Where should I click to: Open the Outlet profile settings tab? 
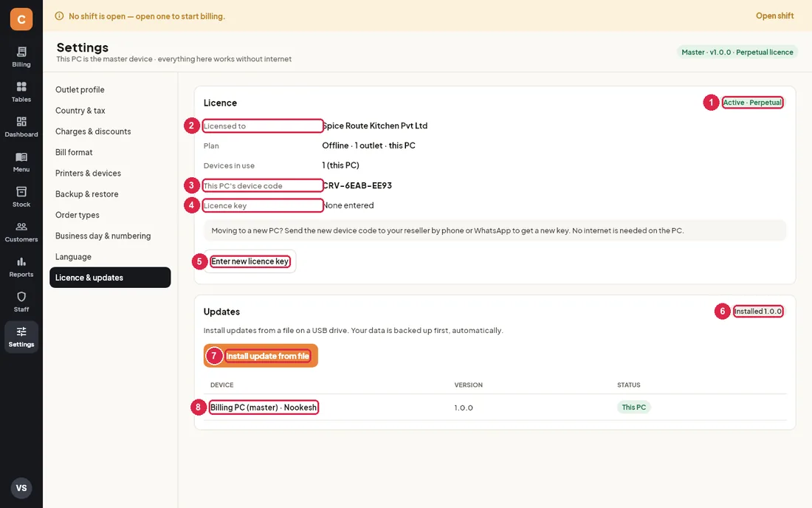point(110,89)
